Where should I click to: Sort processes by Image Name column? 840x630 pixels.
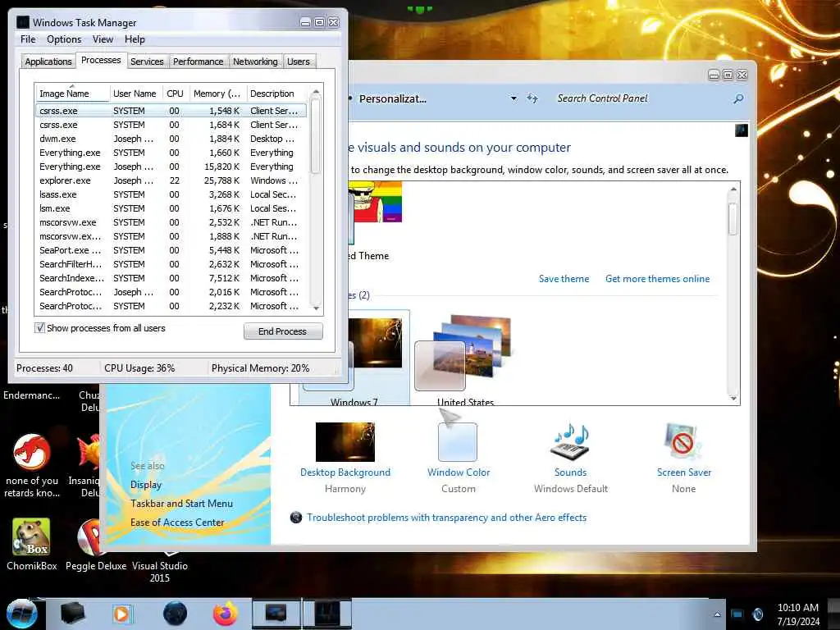tap(72, 94)
